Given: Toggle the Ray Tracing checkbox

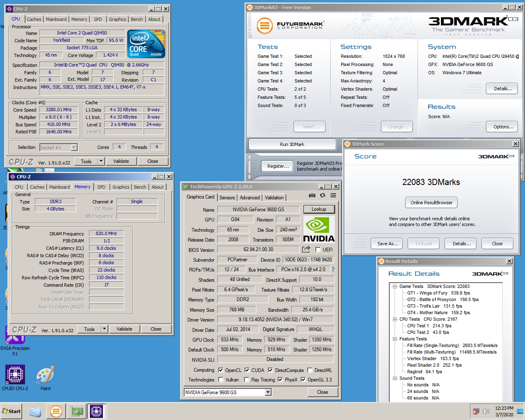Looking at the screenshot, I should [x=247, y=379].
